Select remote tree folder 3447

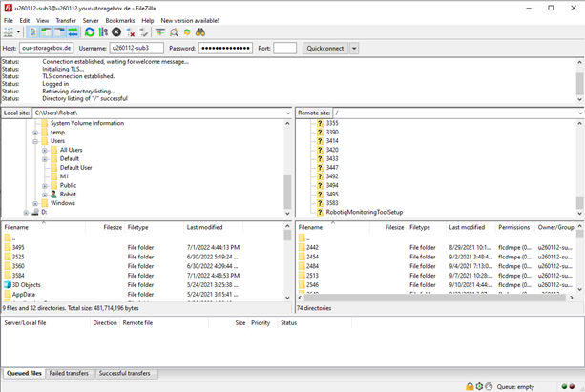332,168
